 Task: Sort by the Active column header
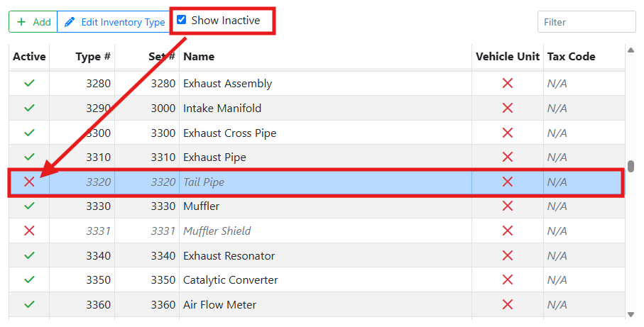29,57
